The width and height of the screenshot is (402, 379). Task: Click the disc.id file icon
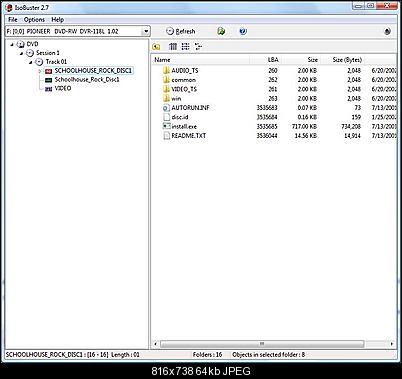coord(166,117)
